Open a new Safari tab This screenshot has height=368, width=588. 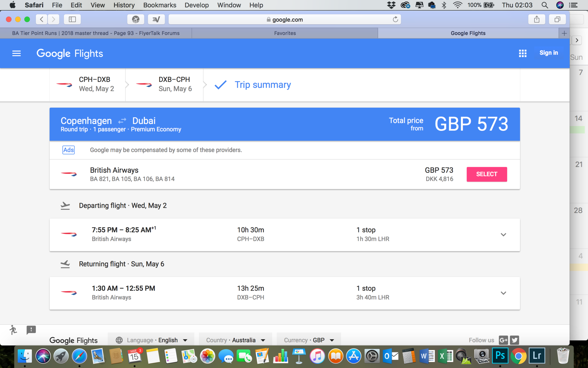tap(564, 33)
